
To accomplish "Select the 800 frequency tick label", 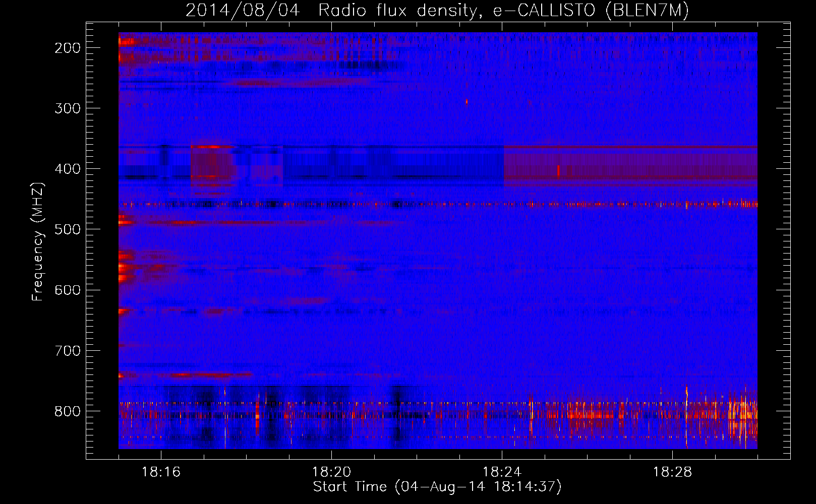I will click(68, 411).
